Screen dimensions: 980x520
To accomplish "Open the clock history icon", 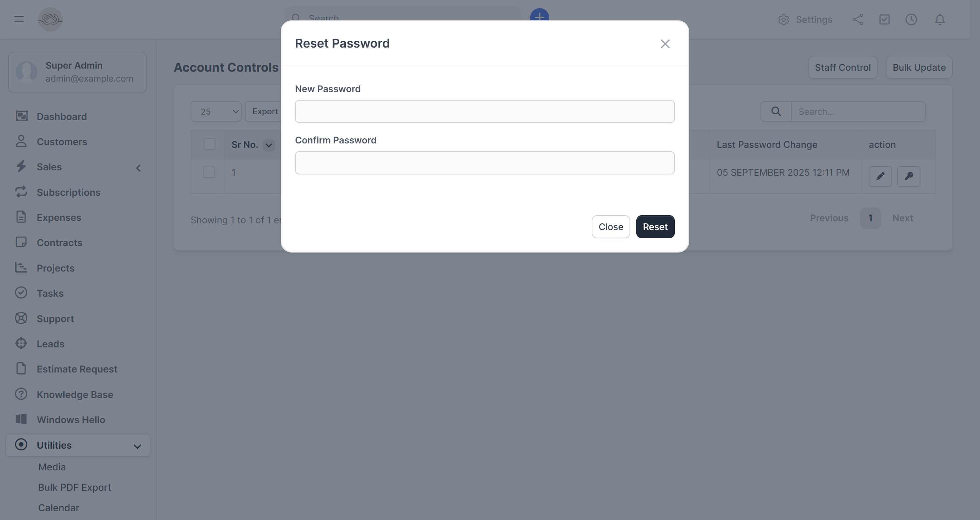I will (x=911, y=19).
